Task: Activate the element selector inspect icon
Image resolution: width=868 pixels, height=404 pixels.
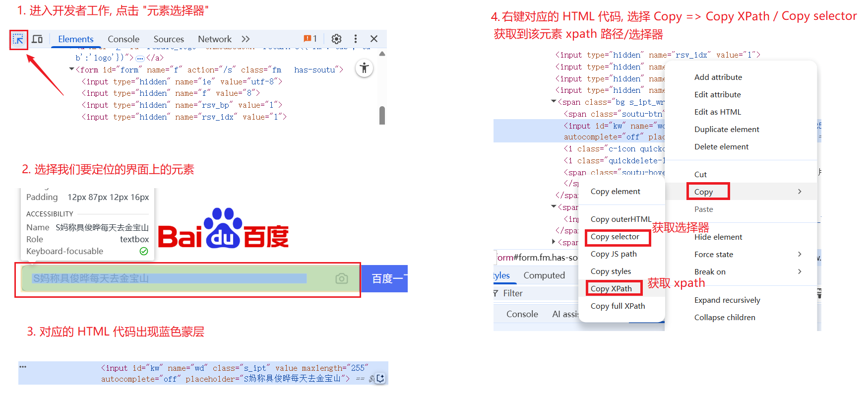Action: (18, 39)
